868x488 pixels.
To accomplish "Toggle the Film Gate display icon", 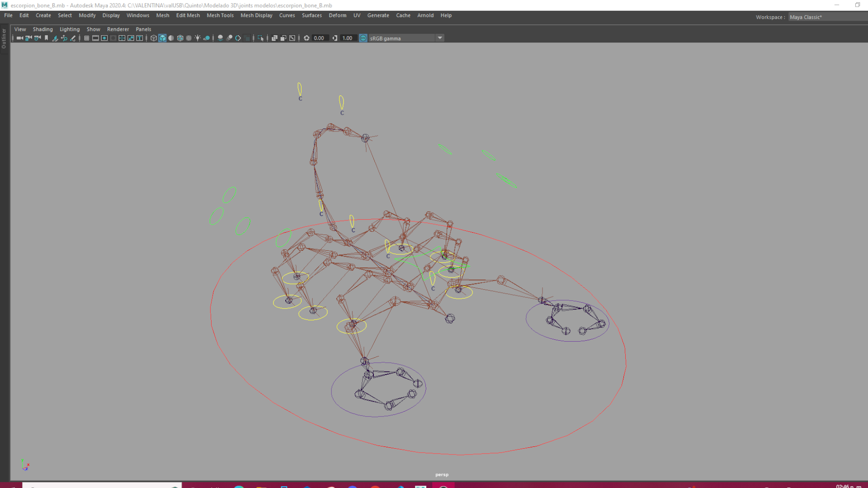I will 95,38.
